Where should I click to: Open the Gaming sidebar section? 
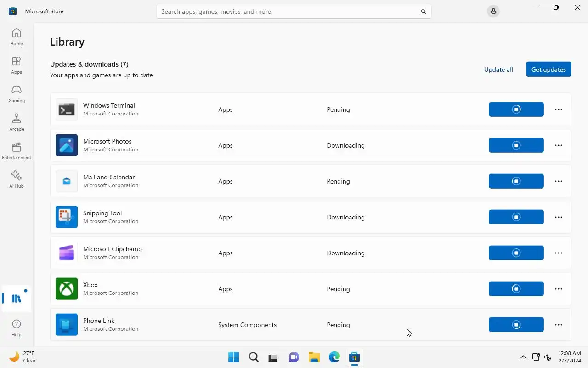17,94
